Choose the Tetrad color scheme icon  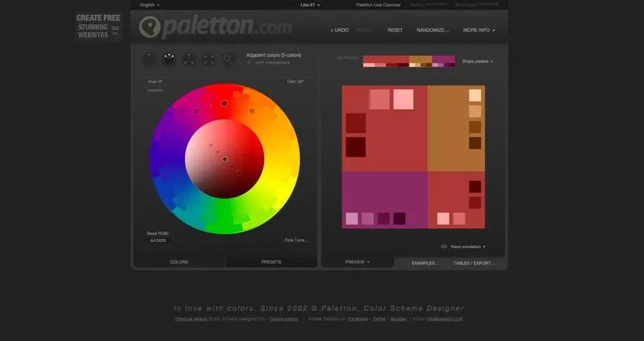(x=208, y=60)
